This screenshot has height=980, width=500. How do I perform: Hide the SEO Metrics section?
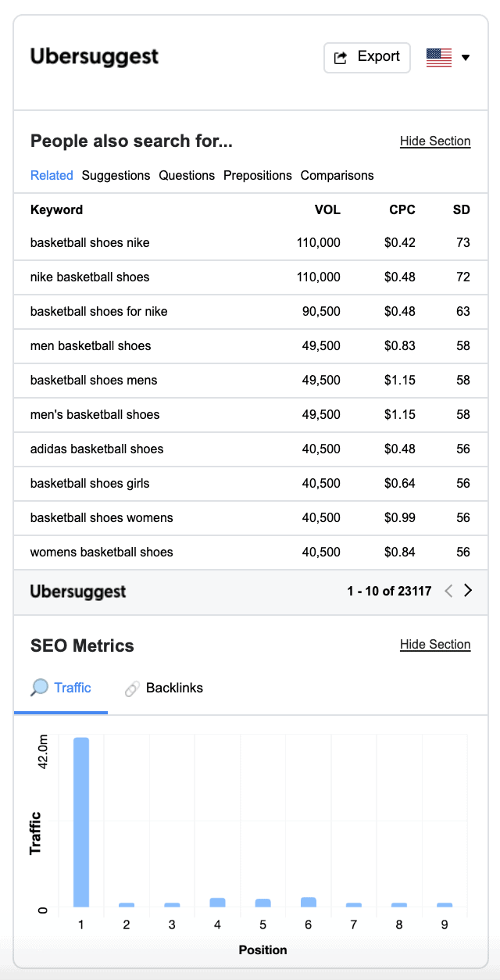click(x=435, y=645)
